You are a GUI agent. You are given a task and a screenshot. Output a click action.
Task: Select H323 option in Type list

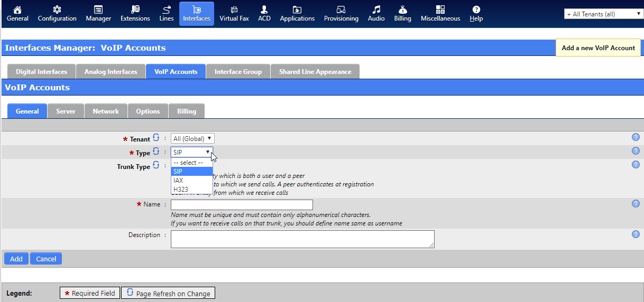[x=180, y=190]
